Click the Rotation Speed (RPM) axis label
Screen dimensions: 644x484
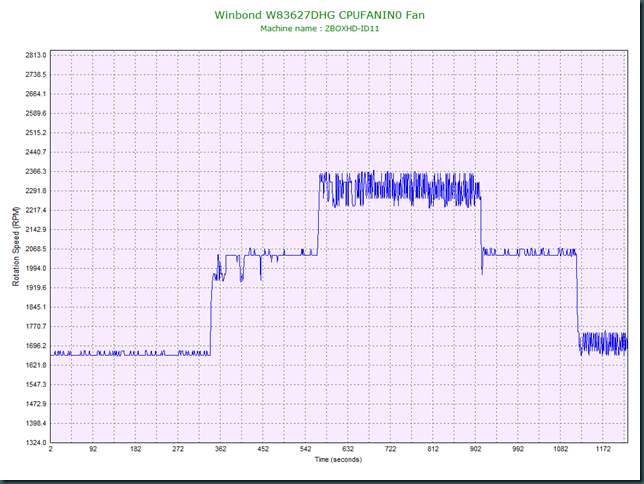pyautogui.click(x=16, y=247)
